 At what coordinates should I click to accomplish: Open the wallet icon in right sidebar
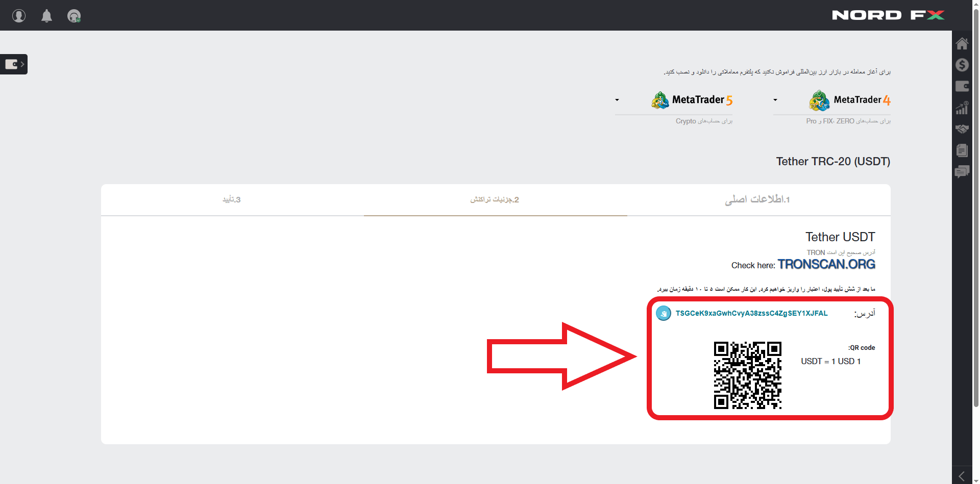(x=962, y=86)
